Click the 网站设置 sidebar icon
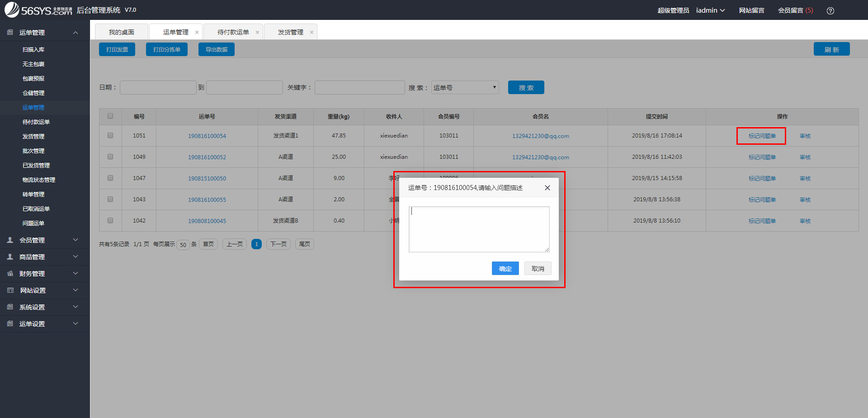 click(9, 290)
